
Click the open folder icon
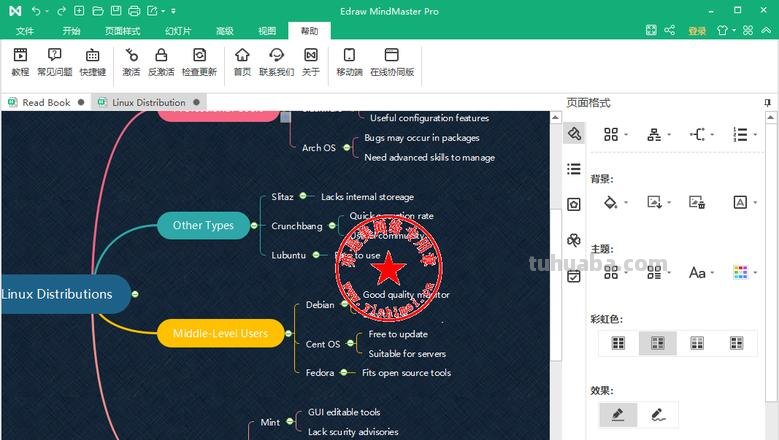coord(98,10)
